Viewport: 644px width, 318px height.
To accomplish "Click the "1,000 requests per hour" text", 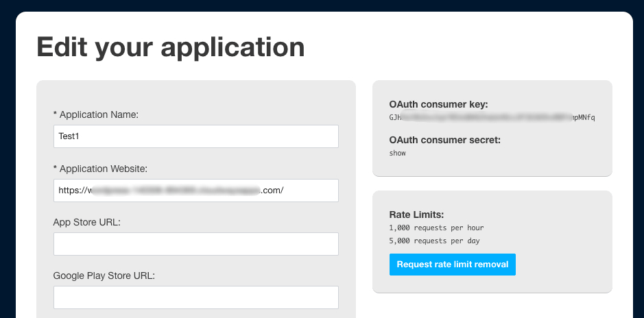I will pyautogui.click(x=437, y=228).
